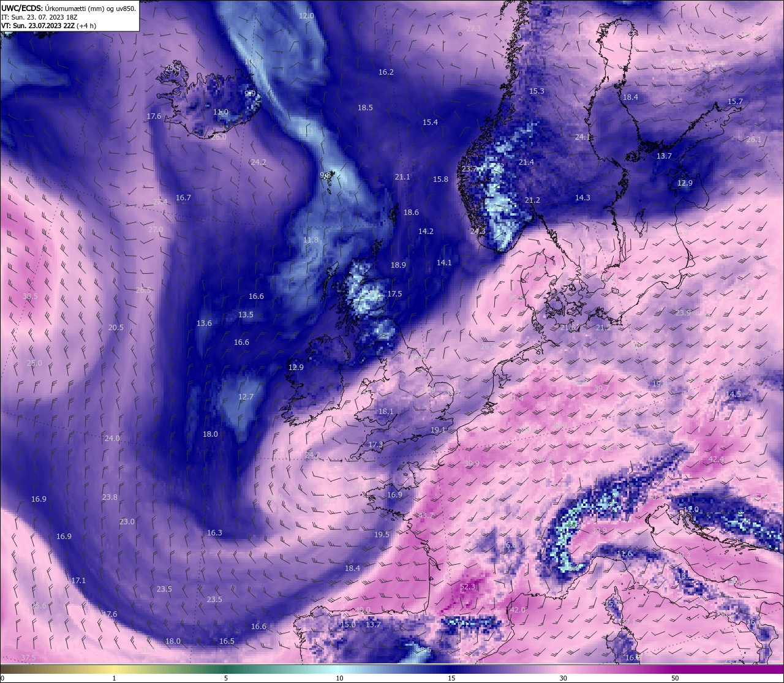Click the 27.0 value in the Atlantic
The image size is (784, 683).
156,229
